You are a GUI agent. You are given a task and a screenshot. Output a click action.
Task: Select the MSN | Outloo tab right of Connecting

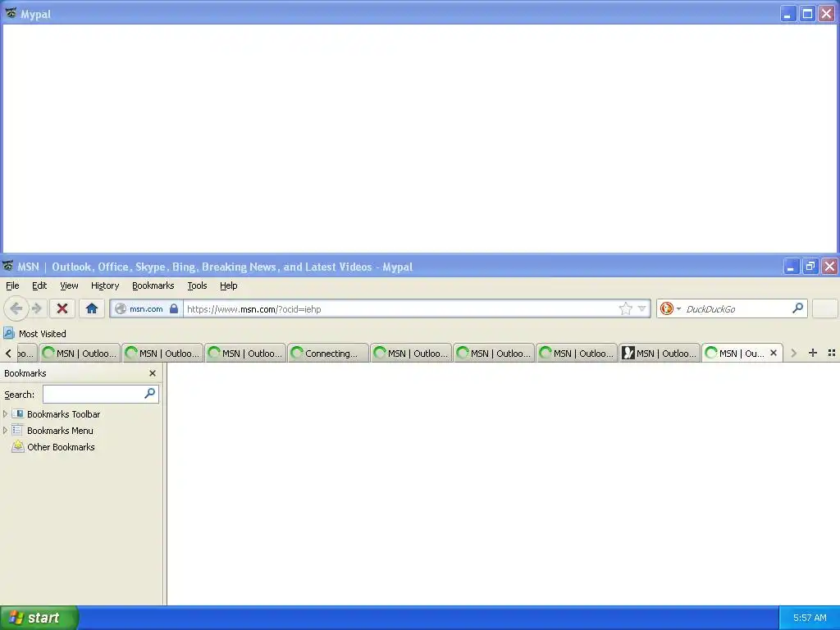411,353
